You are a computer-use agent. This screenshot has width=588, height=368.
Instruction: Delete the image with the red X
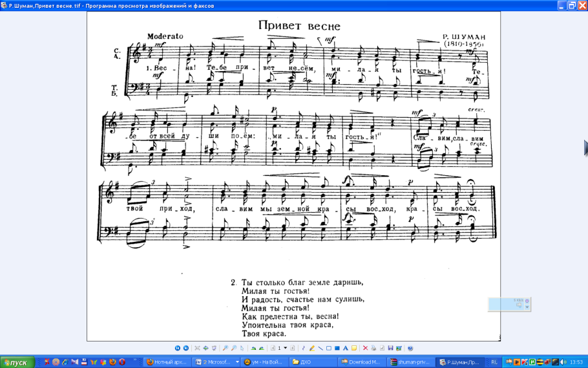[365, 348]
